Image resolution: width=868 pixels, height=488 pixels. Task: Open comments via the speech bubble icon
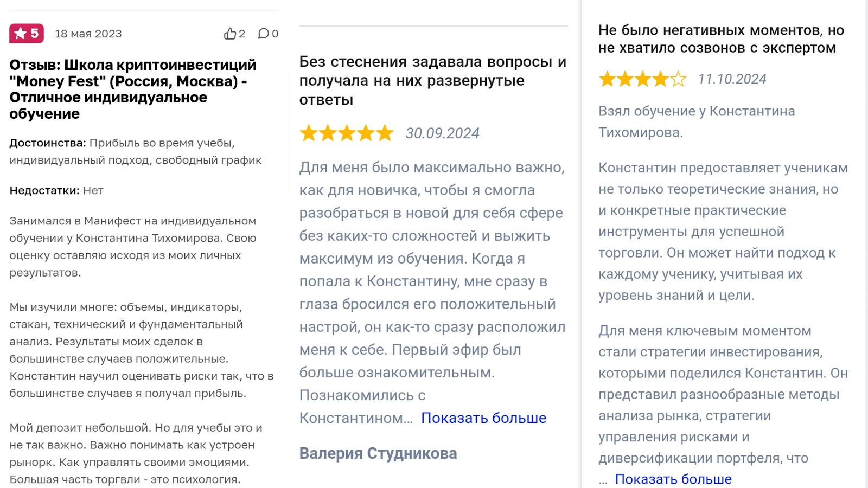click(x=264, y=34)
